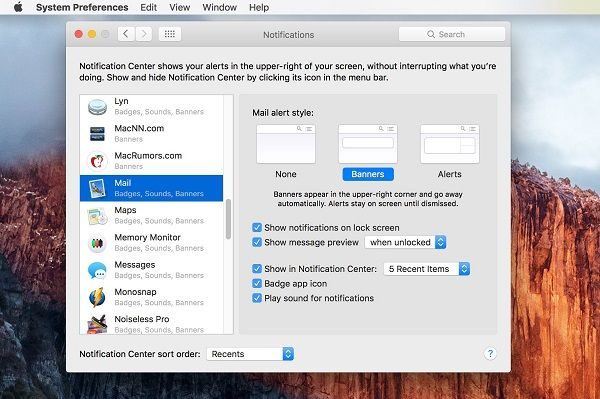Choose the None alert style thumbnail
The image size is (600, 399).
tap(286, 144)
